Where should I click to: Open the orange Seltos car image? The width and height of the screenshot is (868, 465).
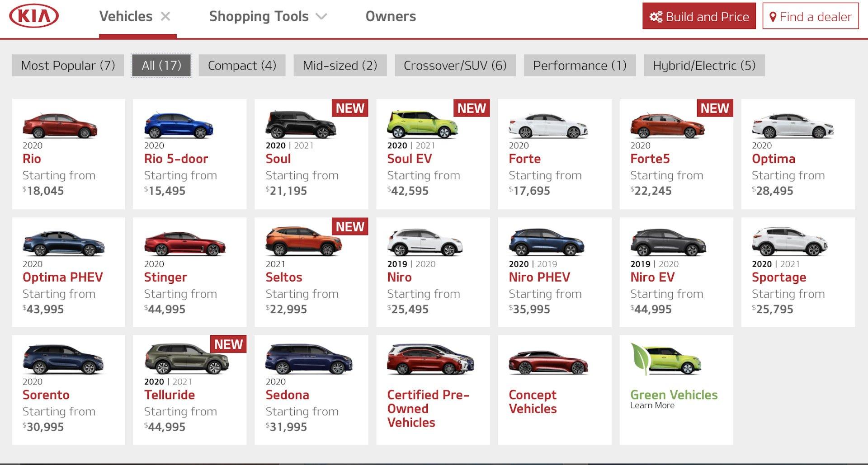(303, 242)
